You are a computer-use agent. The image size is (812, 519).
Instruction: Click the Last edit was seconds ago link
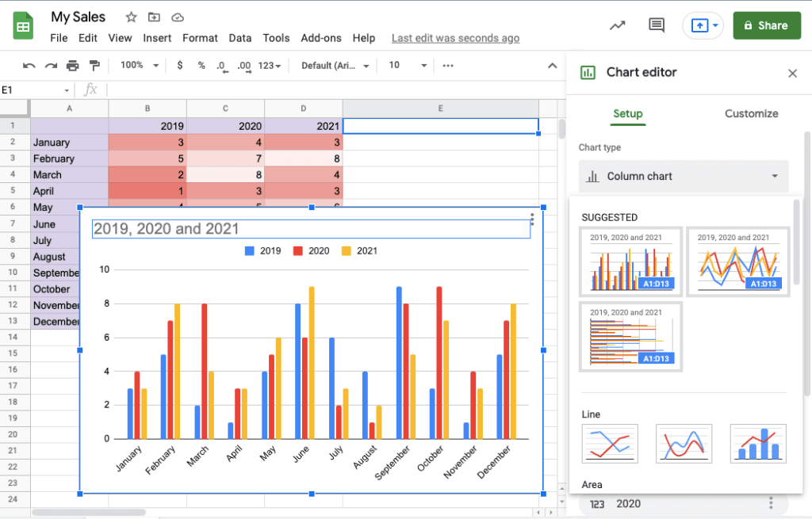click(x=455, y=37)
